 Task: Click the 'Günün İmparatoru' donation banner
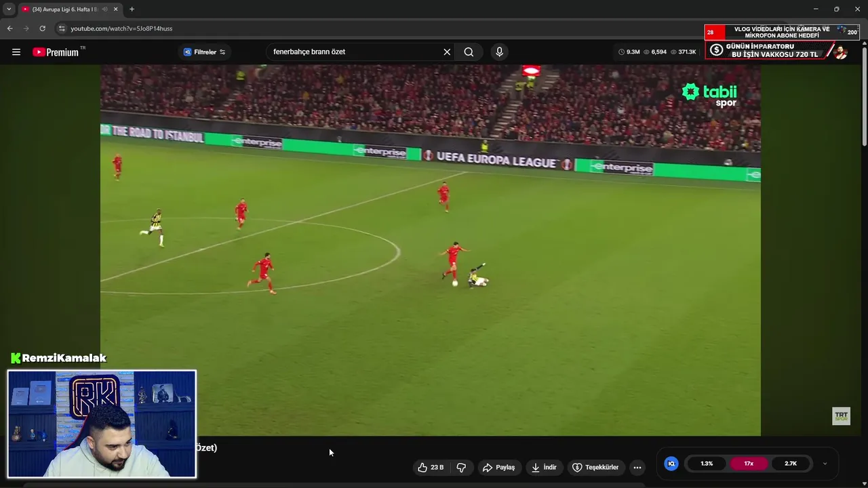pyautogui.click(x=777, y=51)
